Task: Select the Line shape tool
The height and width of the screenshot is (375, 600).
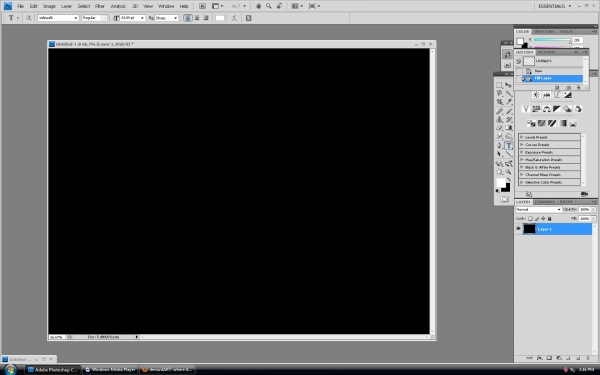Action: pyautogui.click(x=509, y=154)
